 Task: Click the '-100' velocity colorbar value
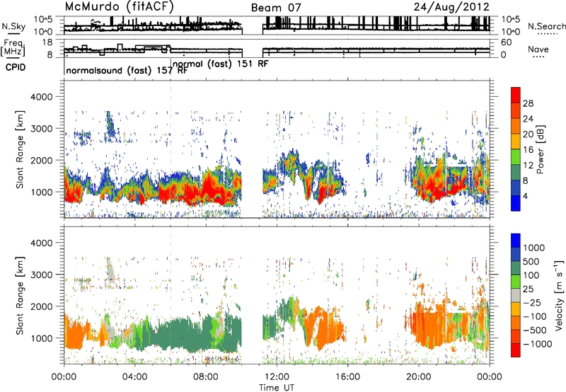click(x=535, y=316)
